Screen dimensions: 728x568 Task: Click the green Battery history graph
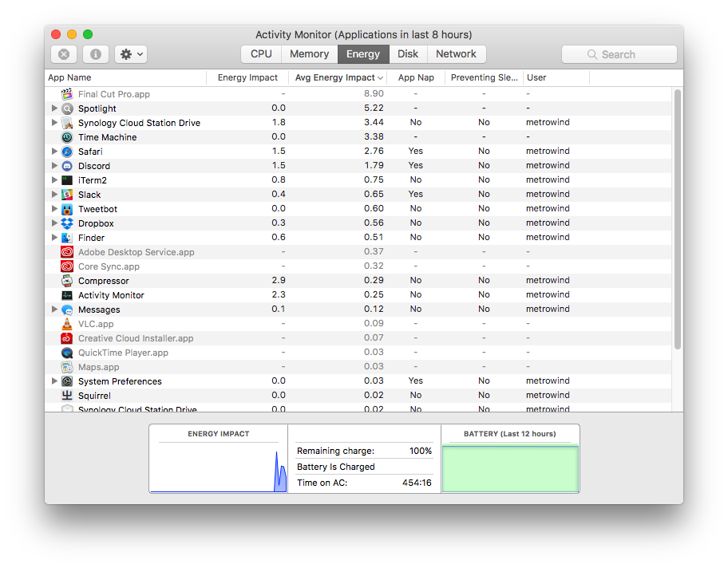click(x=510, y=468)
